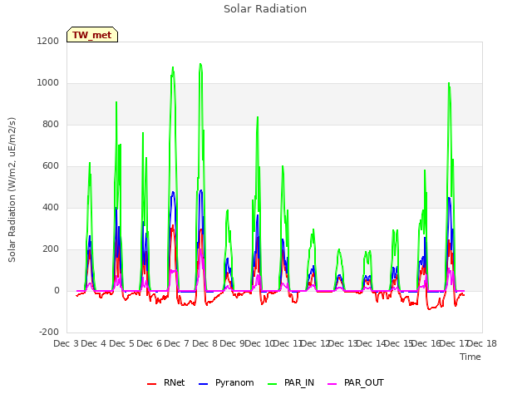This screenshot has width=532, height=399.
Task: Click the 1000 y-axis tick label
Action: click(48, 83)
